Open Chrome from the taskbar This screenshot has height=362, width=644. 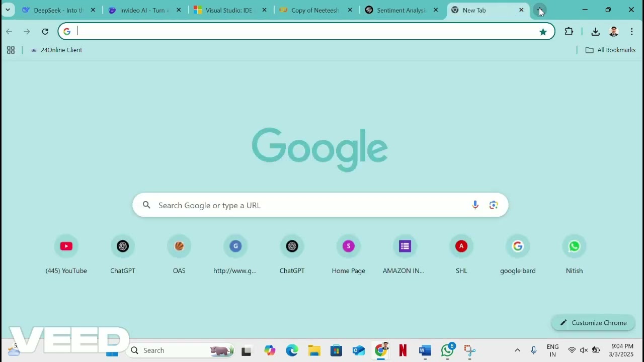click(381, 350)
